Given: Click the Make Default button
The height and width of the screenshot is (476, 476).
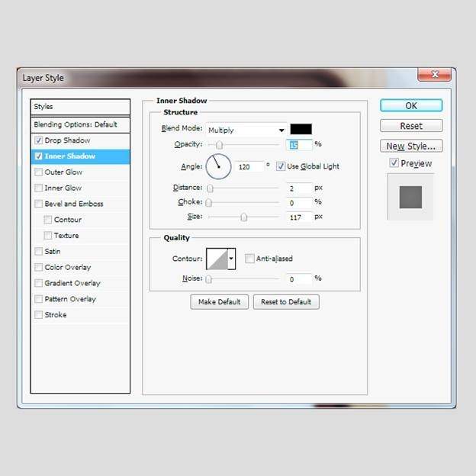Looking at the screenshot, I should (x=219, y=301).
